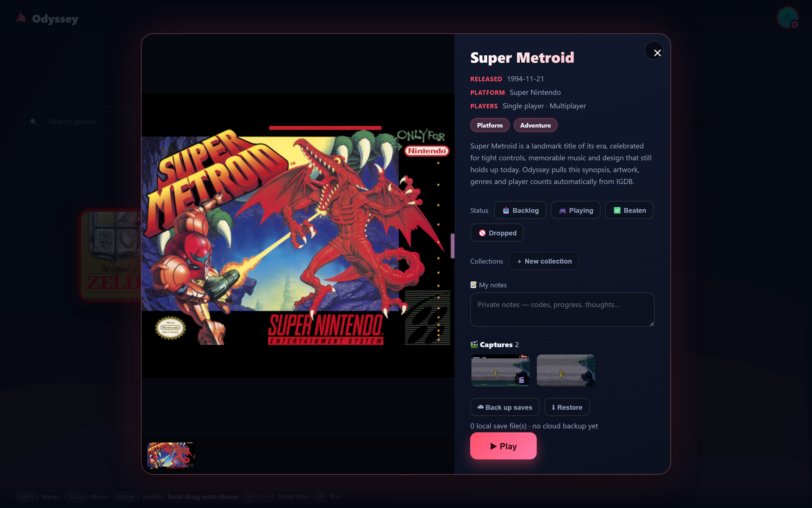This screenshot has width=812, height=508.
Task: Click the '0 local save file(s)' status text
Action: 498,426
